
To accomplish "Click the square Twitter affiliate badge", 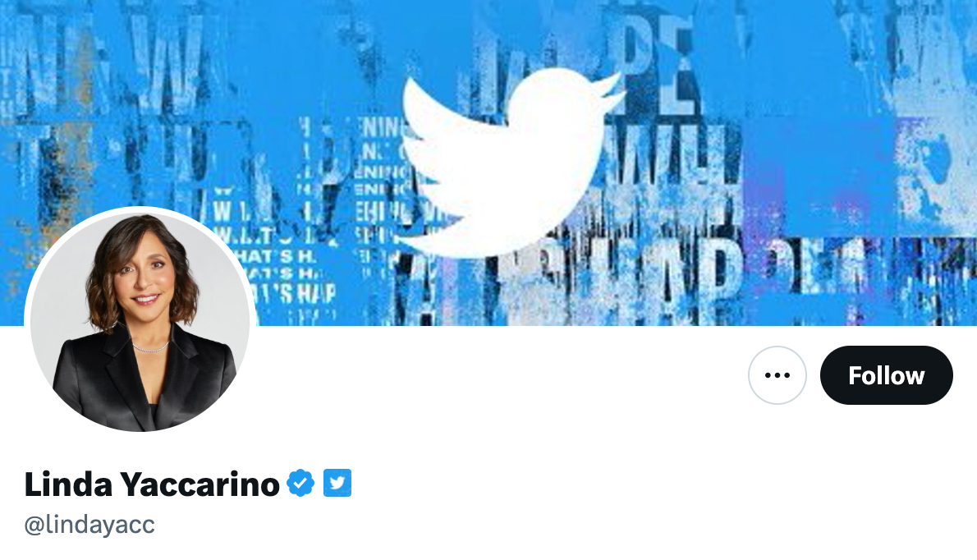I will (x=337, y=483).
